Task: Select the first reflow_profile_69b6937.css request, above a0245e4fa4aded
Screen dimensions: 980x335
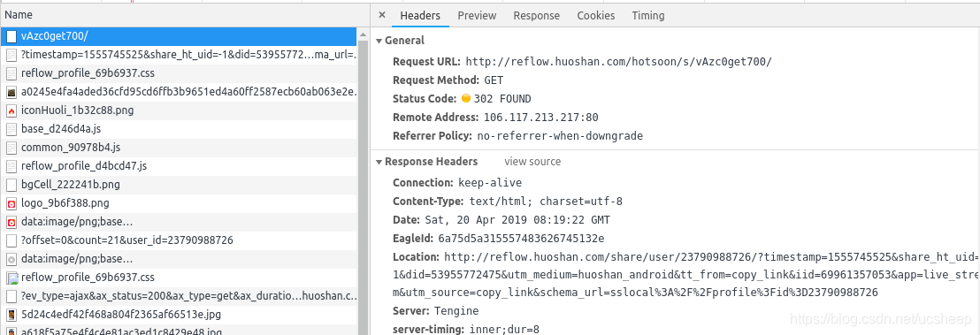Action: point(179,73)
